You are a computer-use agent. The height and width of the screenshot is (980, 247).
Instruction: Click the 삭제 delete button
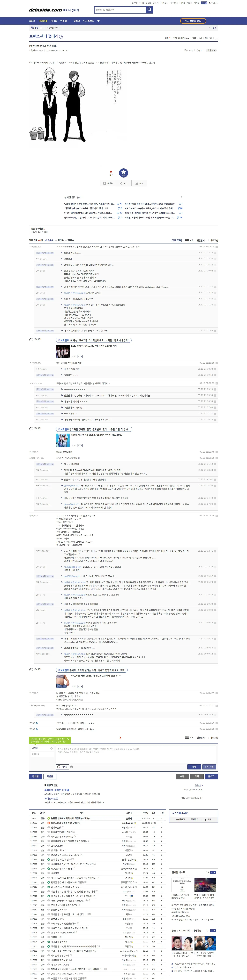tap(197, 776)
